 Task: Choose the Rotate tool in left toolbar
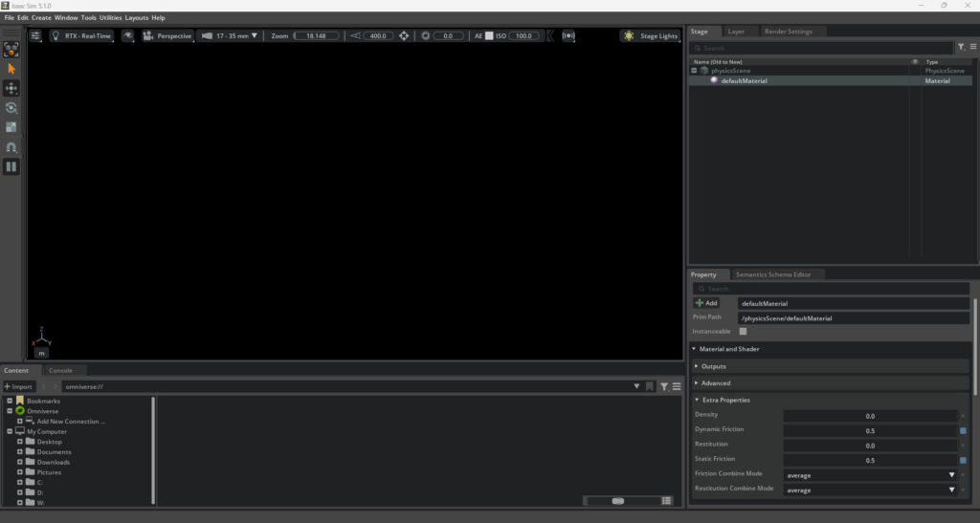tap(11, 108)
